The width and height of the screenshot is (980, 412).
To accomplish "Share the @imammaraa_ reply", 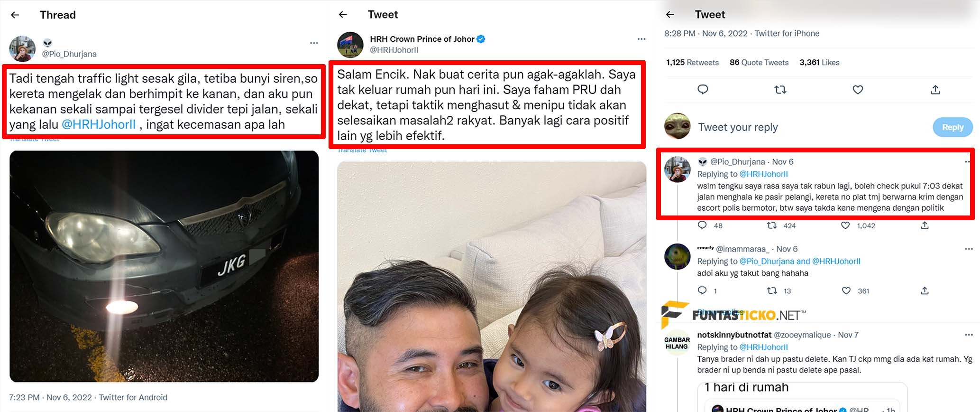I will click(925, 290).
